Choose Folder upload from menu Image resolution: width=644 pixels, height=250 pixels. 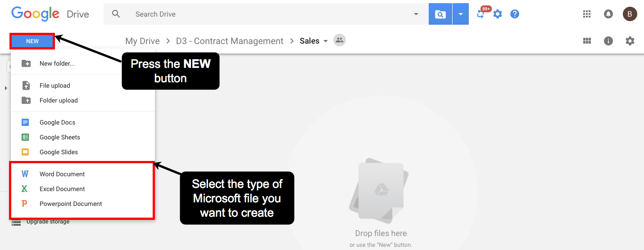pos(83,100)
